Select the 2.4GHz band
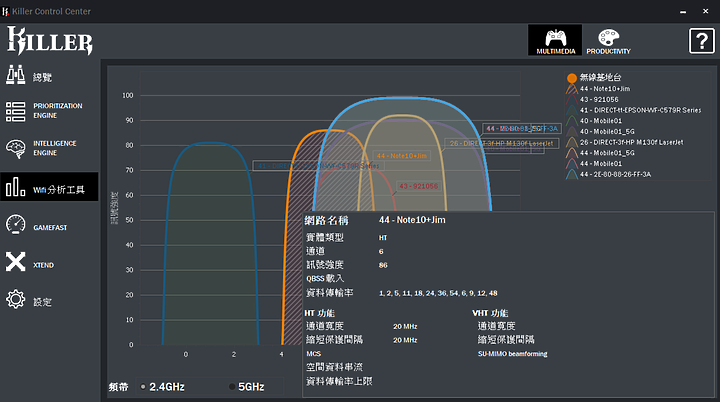This screenshot has height=402, width=720. tap(163, 387)
